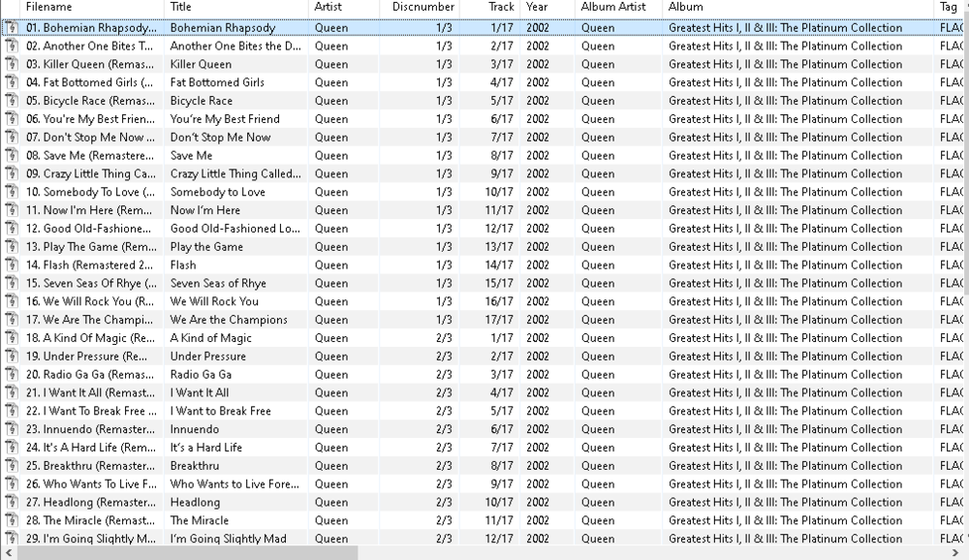Click the file icon for 13. Play The Game
Screen dimensions: 969x560
(x=11, y=247)
